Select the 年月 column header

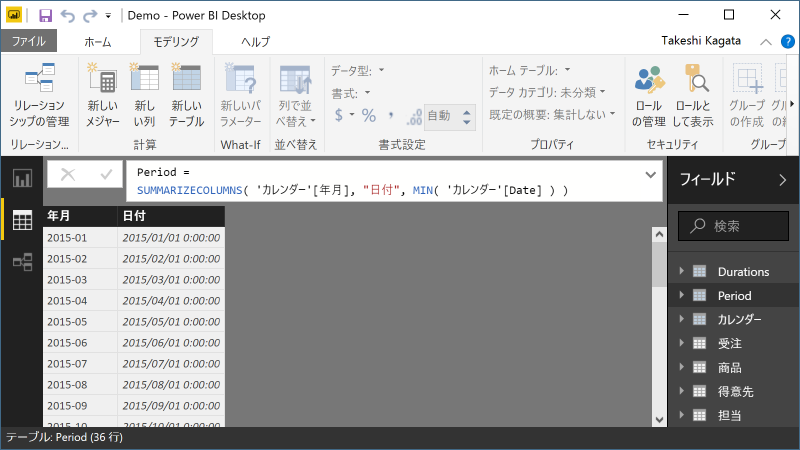point(80,216)
